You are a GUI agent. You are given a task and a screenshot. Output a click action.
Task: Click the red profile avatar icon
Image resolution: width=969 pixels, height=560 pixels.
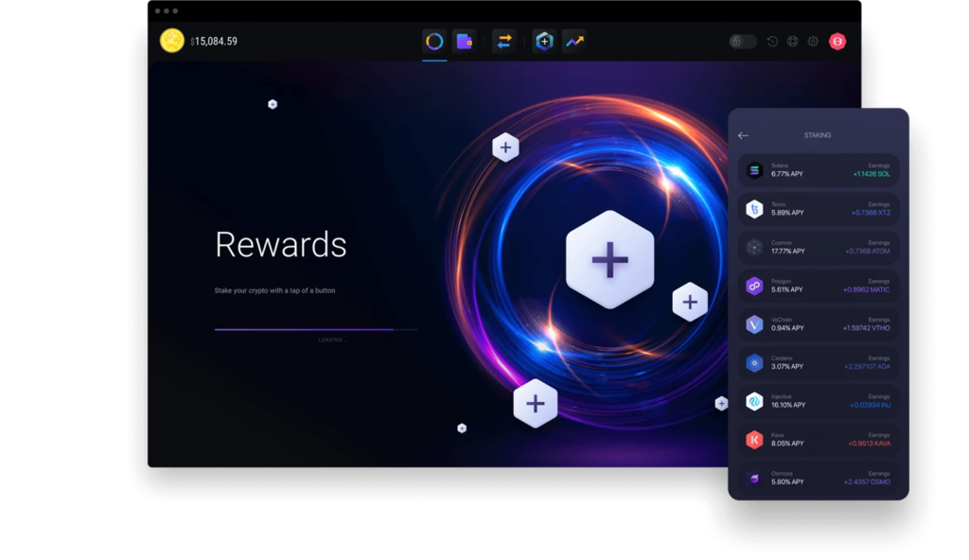(x=837, y=42)
